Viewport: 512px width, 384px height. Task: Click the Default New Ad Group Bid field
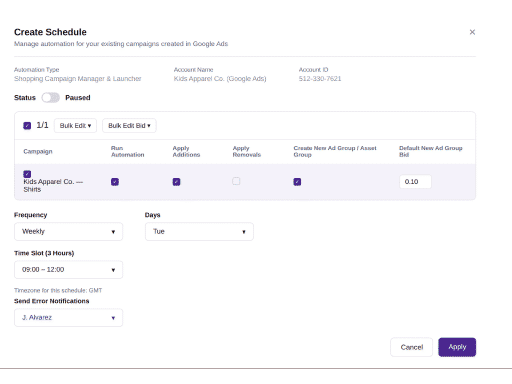[x=415, y=182]
